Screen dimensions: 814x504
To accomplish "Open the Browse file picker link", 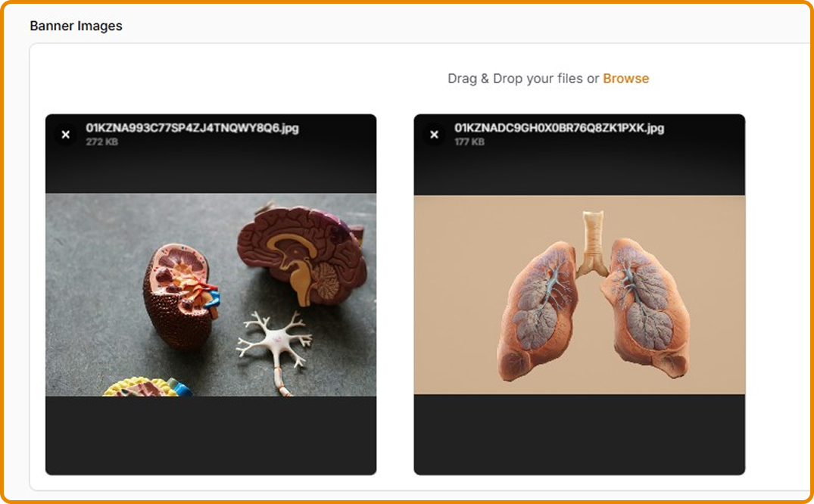I will 625,79.
